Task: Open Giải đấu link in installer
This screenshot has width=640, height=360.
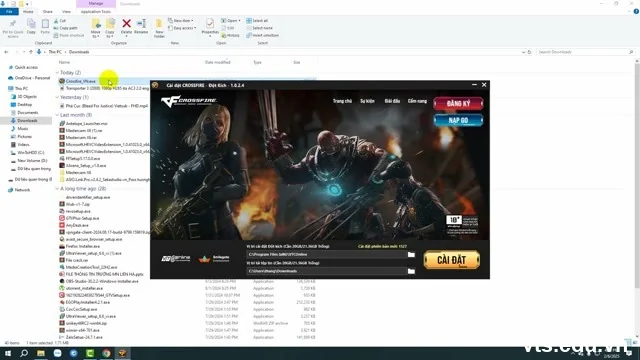Action: click(392, 101)
